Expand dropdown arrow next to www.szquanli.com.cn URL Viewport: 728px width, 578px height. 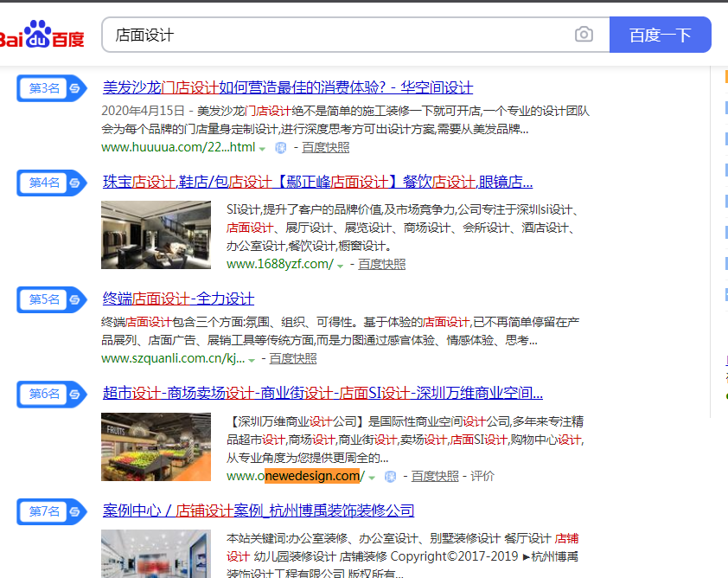click(x=252, y=360)
